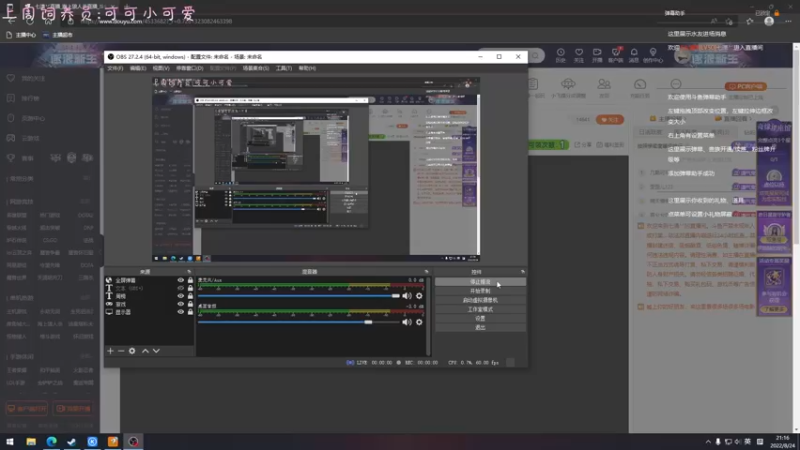The image size is (800, 450).
Task: Toggle visibility eye of 显示器 source
Action: click(181, 312)
